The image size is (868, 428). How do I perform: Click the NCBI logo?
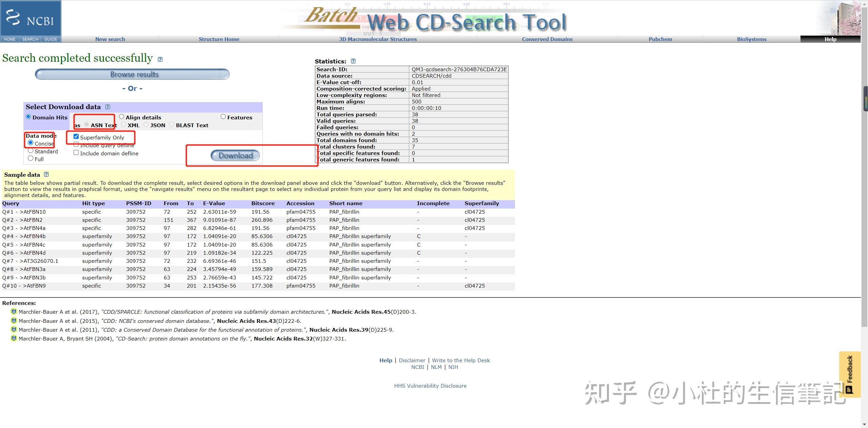tap(31, 19)
